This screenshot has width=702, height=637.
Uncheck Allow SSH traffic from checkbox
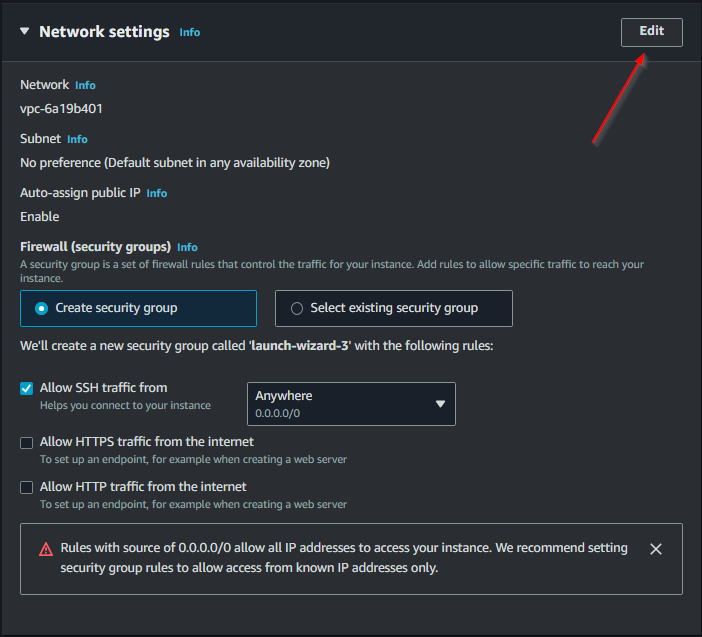[27, 388]
